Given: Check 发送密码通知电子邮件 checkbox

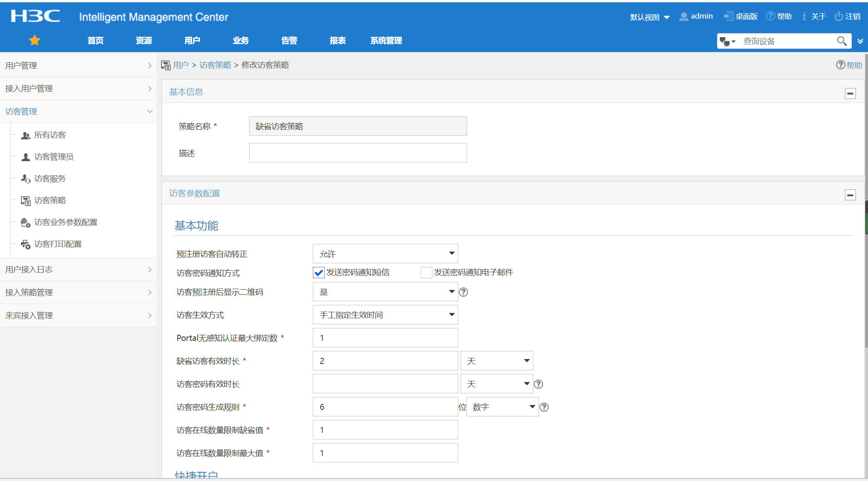Looking at the screenshot, I should 426,273.
